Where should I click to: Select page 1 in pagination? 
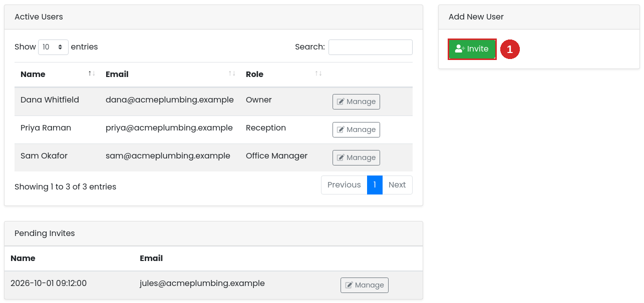click(375, 185)
